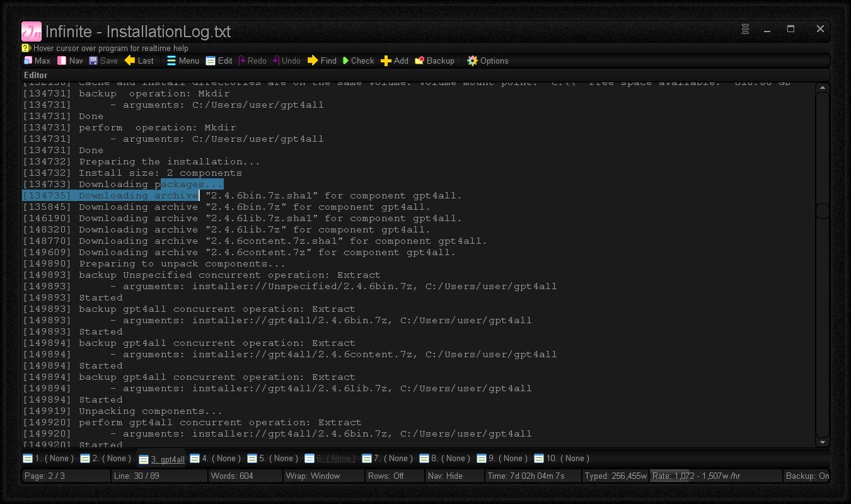This screenshot has width=851, height=504.
Task: Open Find with the yellow arrow
Action: [322, 60]
